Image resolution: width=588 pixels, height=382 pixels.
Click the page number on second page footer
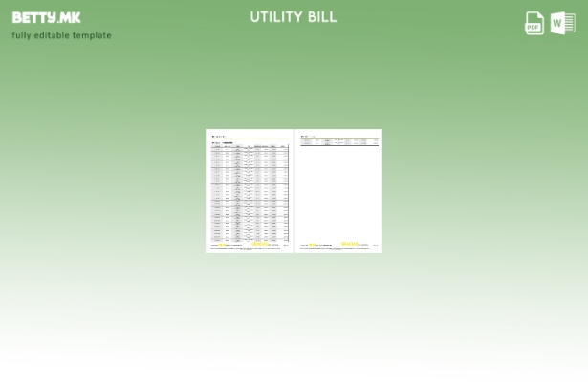[x=376, y=246]
